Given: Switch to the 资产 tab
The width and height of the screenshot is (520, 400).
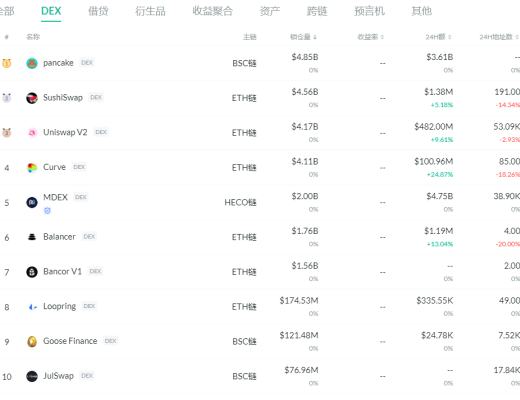Looking at the screenshot, I should tap(270, 11).
